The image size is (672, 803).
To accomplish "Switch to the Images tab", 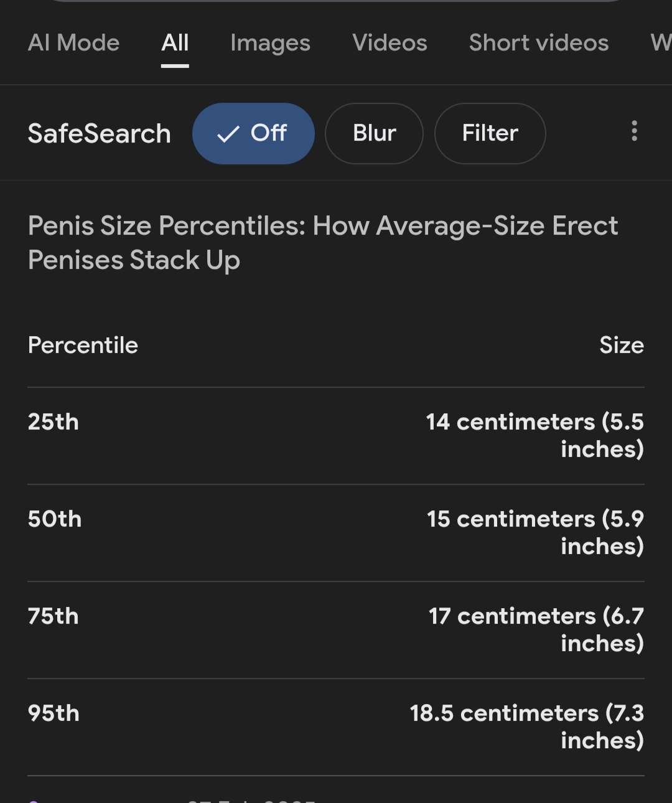I will (x=270, y=43).
